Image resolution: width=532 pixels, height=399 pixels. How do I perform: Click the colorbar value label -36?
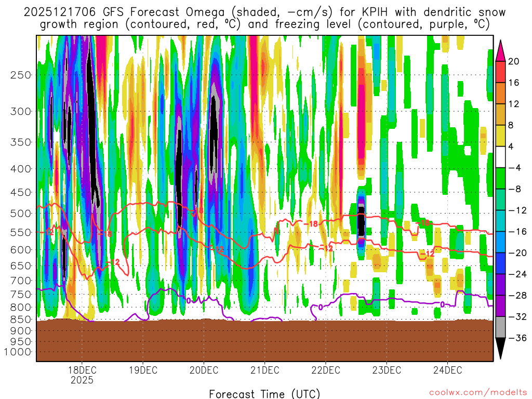tap(517, 338)
